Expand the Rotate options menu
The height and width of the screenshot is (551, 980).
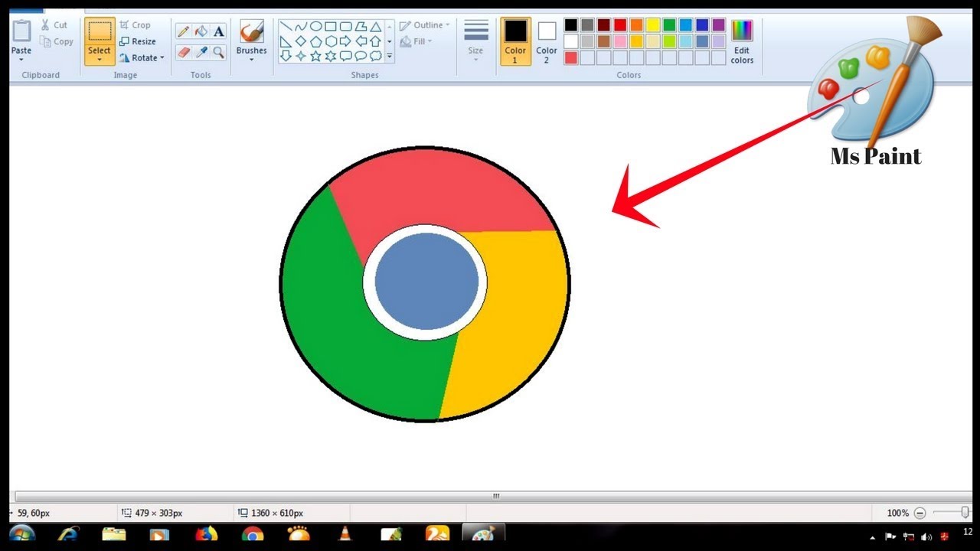(162, 57)
